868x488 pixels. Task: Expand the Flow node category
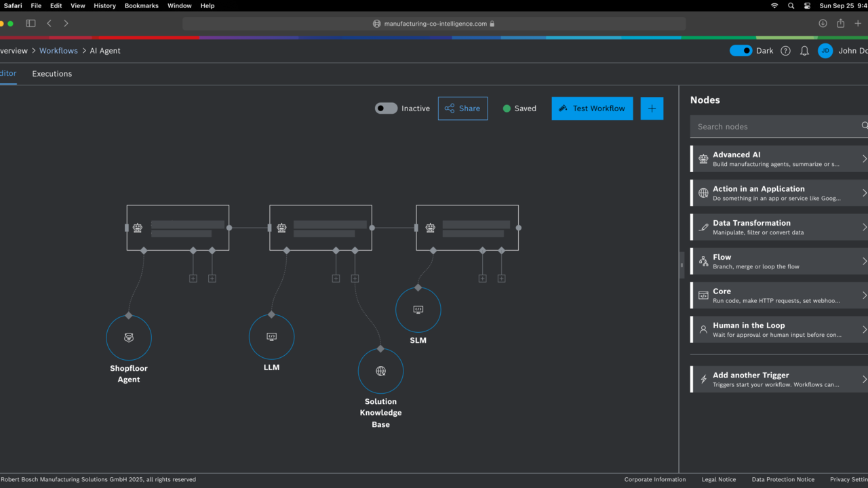(778, 261)
